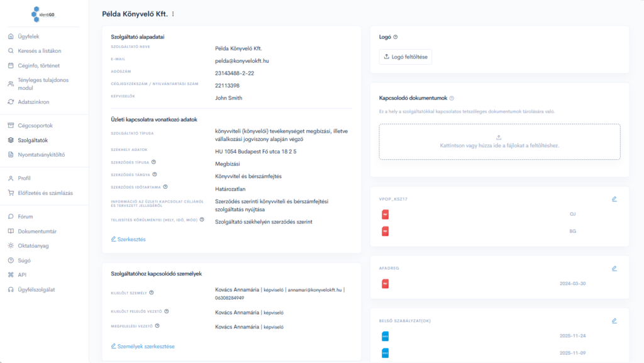Screen dimensions: 644x363
Task: Open the Profil page
Action: (24, 178)
